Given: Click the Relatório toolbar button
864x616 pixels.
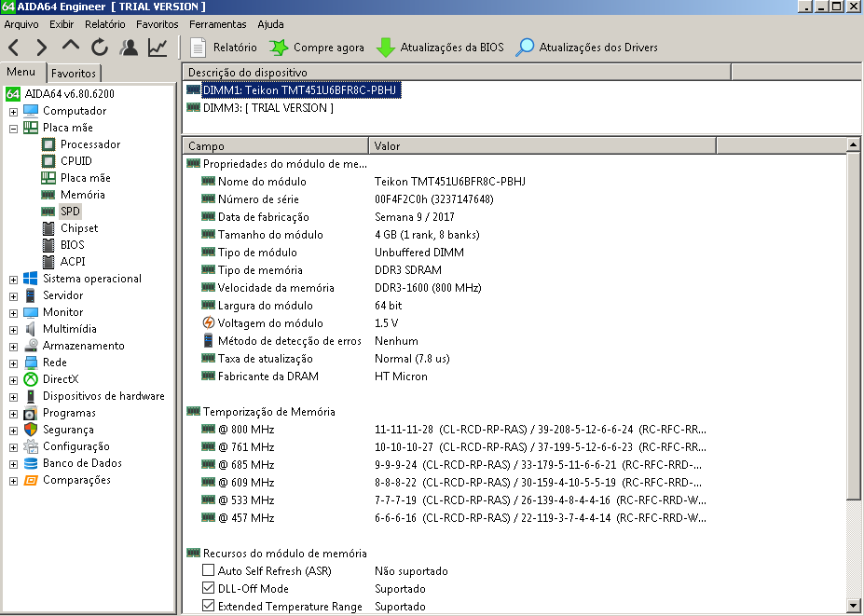Looking at the screenshot, I should 223,48.
